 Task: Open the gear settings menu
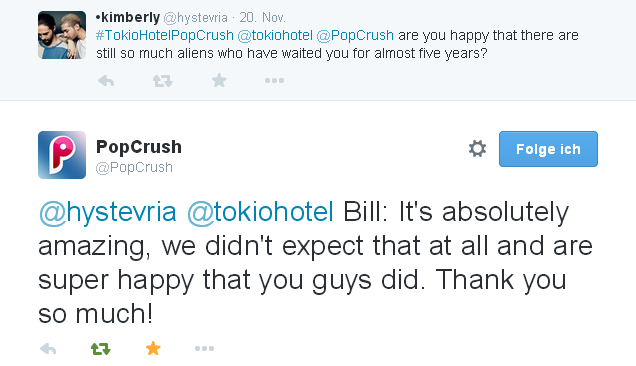tap(477, 149)
